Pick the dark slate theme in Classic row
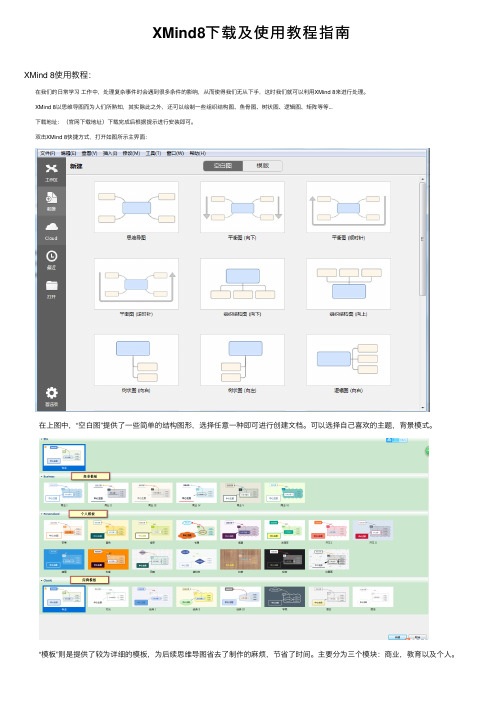The height and width of the screenshot is (713, 504). click(x=284, y=597)
